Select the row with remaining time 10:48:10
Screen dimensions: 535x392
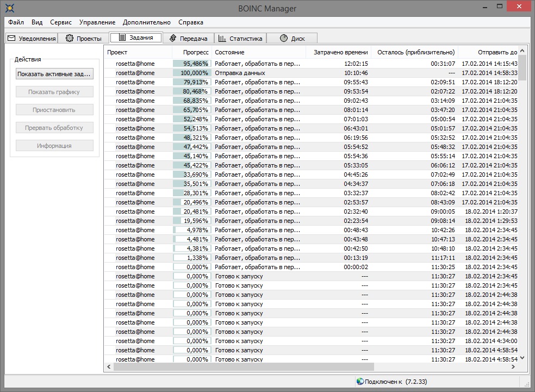(x=311, y=248)
